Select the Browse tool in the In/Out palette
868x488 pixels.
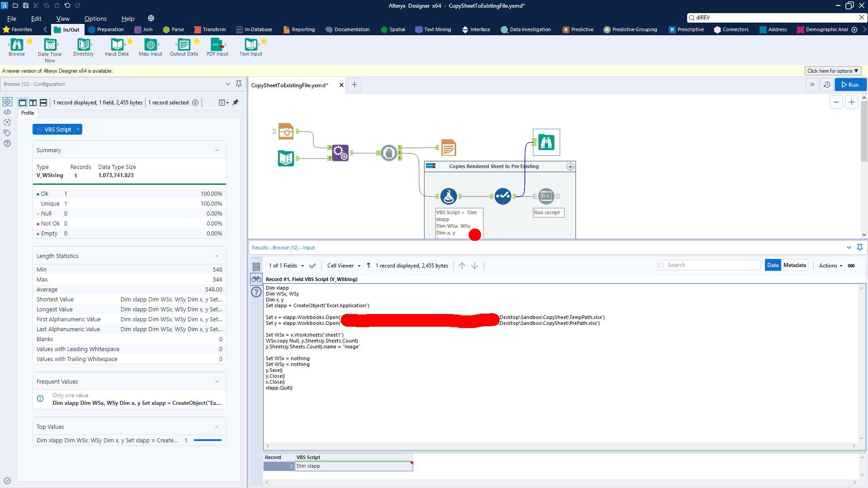click(17, 45)
